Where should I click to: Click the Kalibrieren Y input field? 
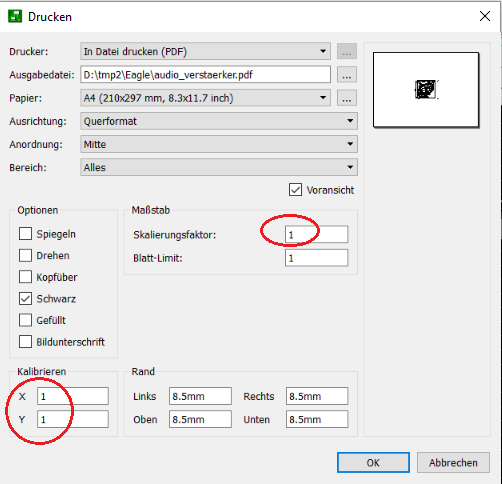(73, 419)
